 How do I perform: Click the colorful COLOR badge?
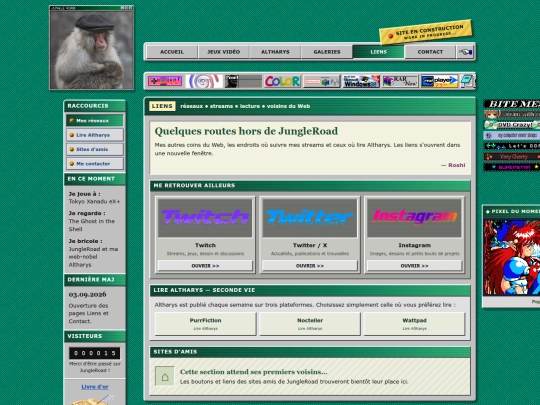[282, 81]
